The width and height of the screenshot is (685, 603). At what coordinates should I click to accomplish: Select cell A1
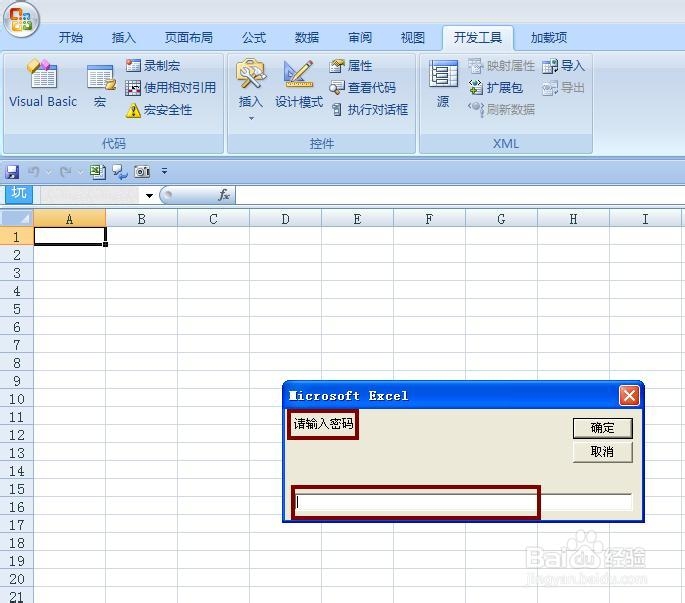pyautogui.click(x=70, y=236)
